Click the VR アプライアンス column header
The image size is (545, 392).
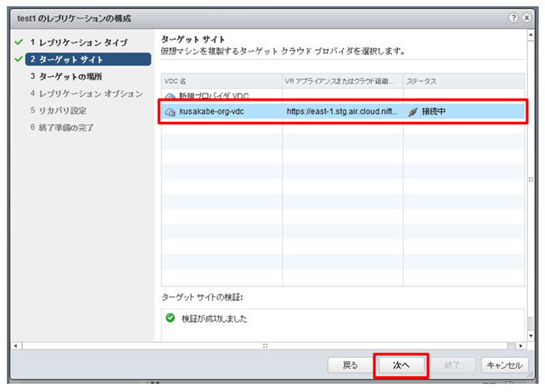(x=343, y=81)
